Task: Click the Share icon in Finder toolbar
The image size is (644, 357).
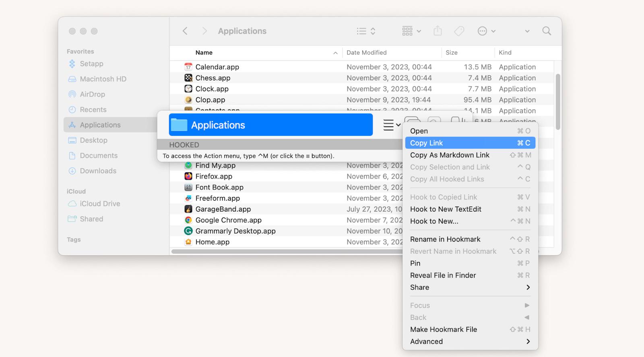Action: tap(438, 31)
